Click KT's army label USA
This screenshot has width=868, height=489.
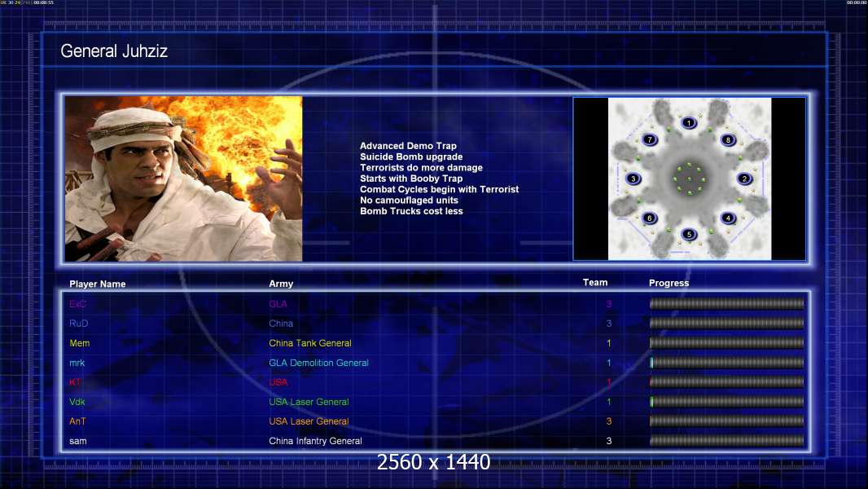278,382
